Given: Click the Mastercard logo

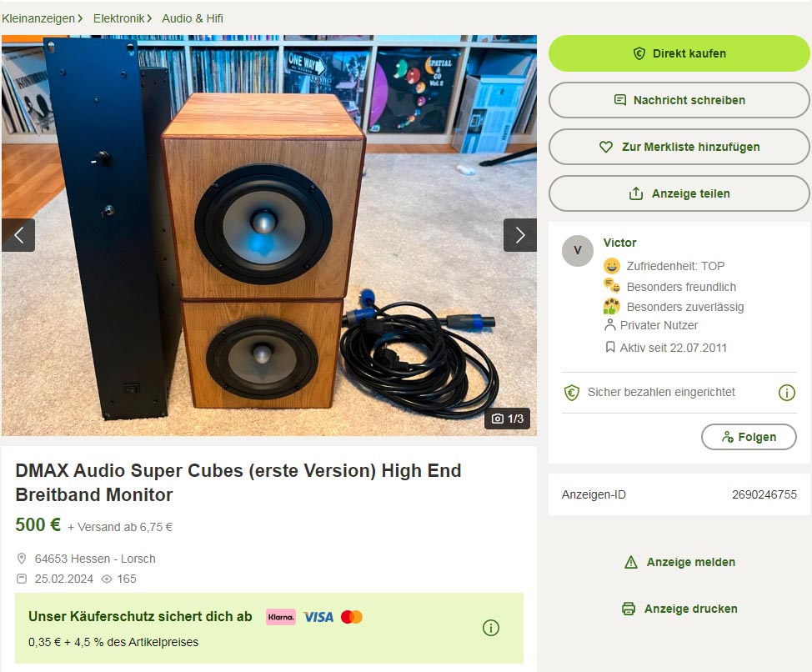Looking at the screenshot, I should click(x=352, y=617).
